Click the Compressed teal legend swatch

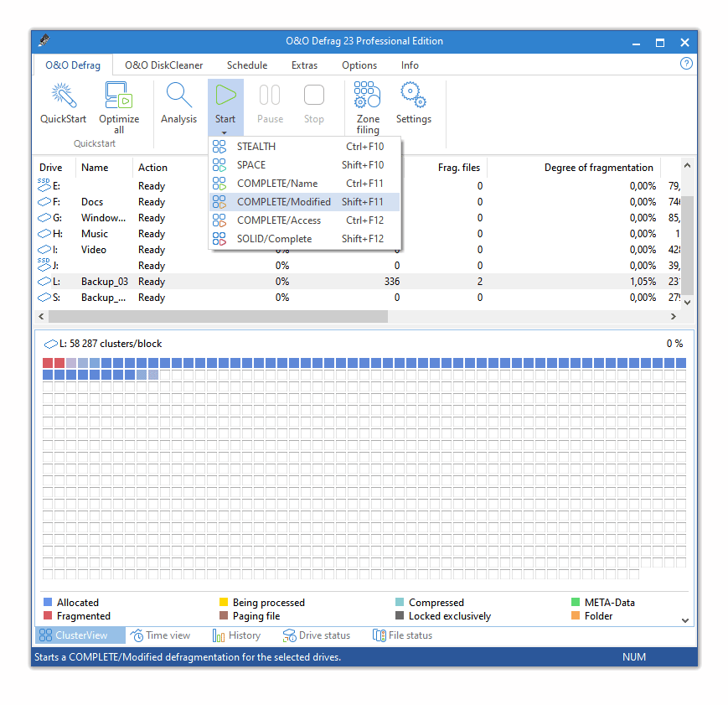(400, 602)
